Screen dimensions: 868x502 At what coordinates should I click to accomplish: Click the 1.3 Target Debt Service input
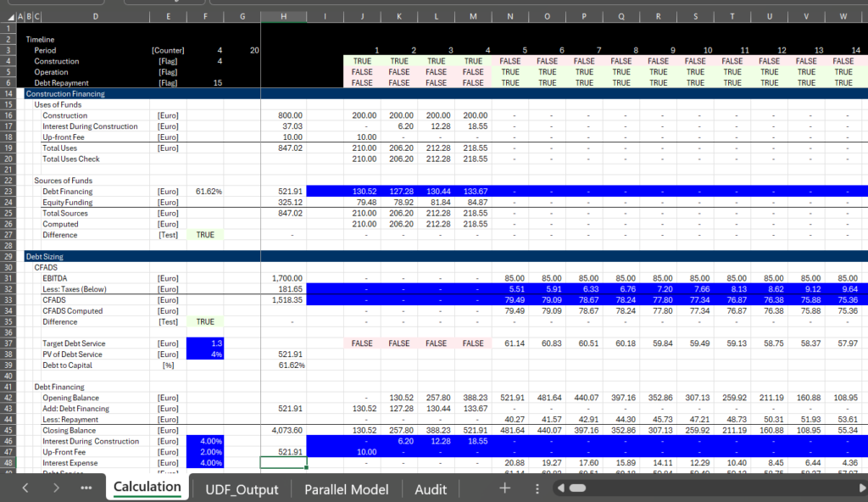(x=205, y=343)
